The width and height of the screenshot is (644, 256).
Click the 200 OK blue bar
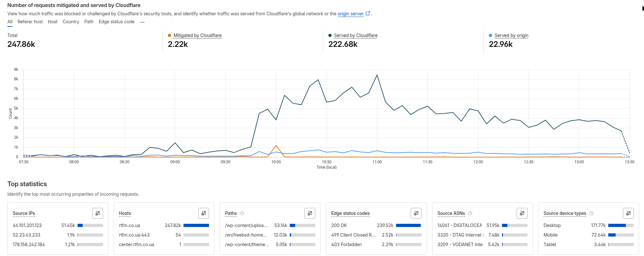[408, 225]
